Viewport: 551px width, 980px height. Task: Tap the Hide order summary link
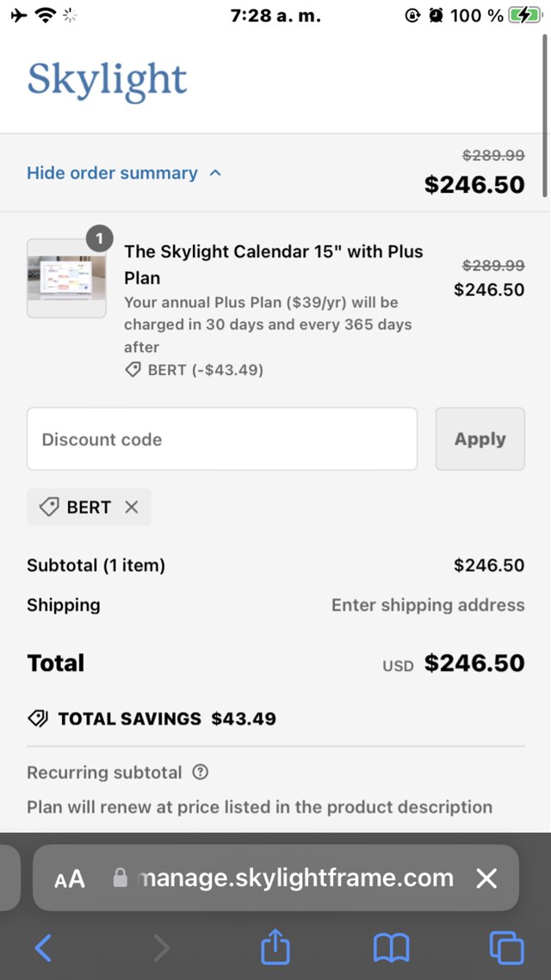112,173
